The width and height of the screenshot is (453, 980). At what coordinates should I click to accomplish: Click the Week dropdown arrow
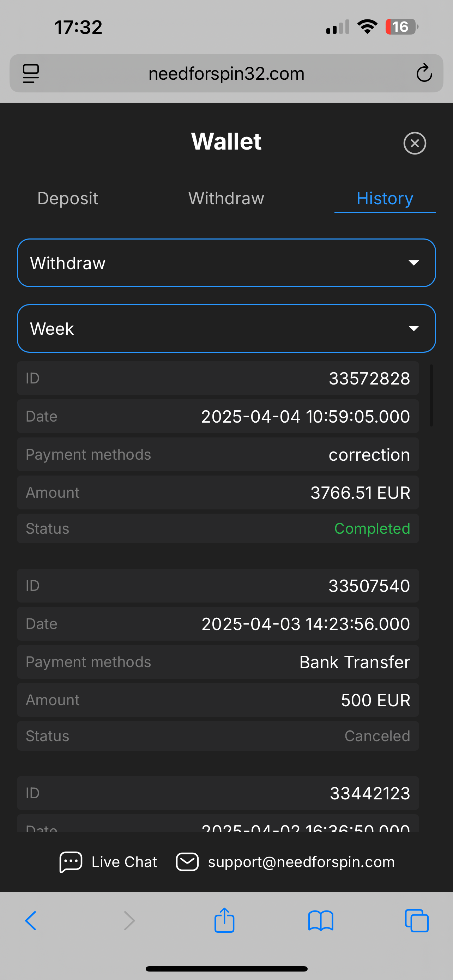coord(413,328)
